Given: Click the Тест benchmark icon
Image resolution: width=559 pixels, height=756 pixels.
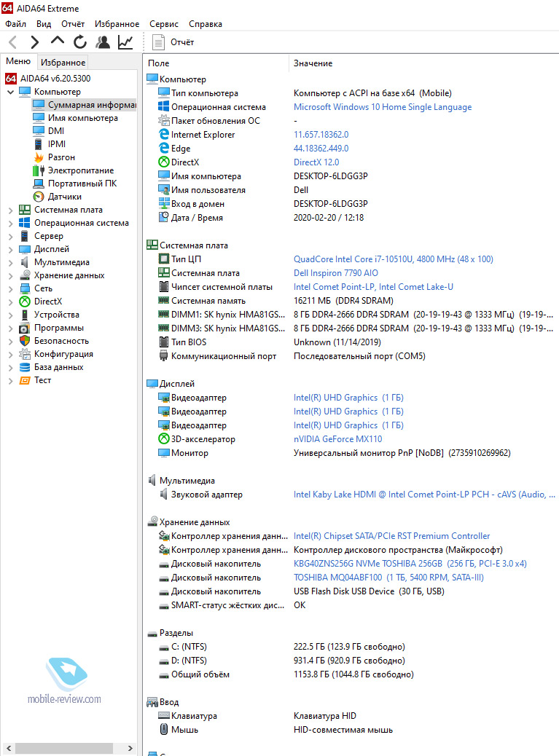Looking at the screenshot, I should pos(25,380).
